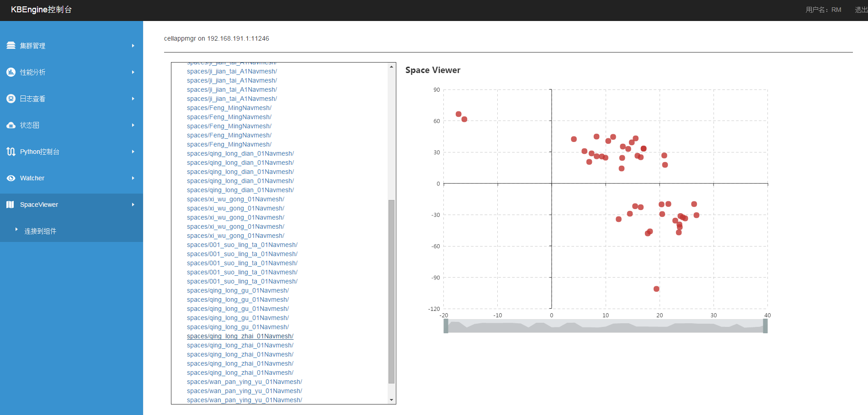Viewport: 868px width, 415px height.
Task: Click the 日志查看 log icon
Action: pyautogui.click(x=11, y=99)
